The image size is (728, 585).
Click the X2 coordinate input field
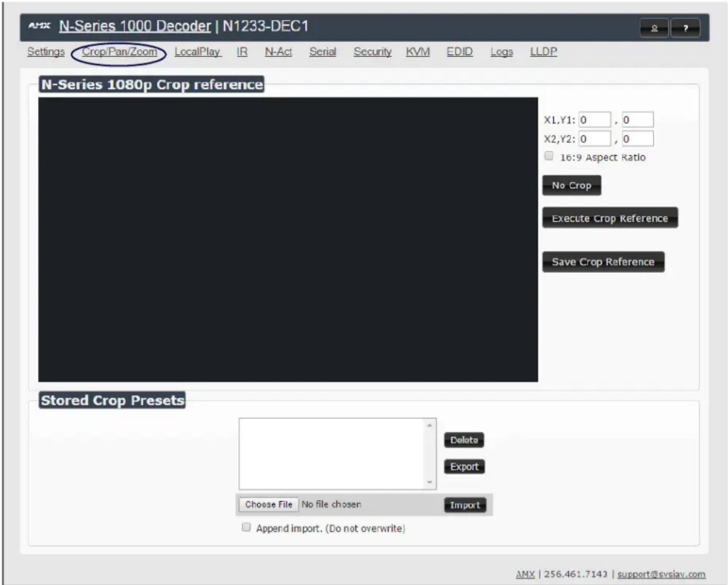pyautogui.click(x=595, y=139)
